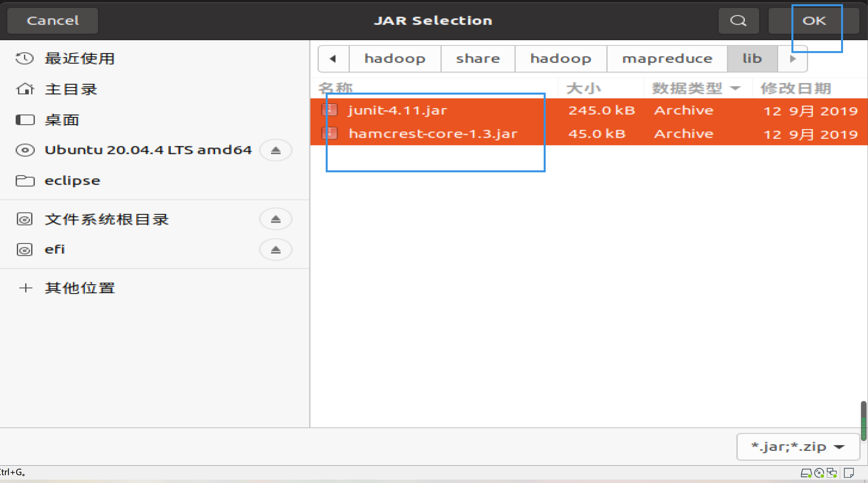Sort files by 大小 size column
The image size is (868, 483).
click(x=583, y=88)
